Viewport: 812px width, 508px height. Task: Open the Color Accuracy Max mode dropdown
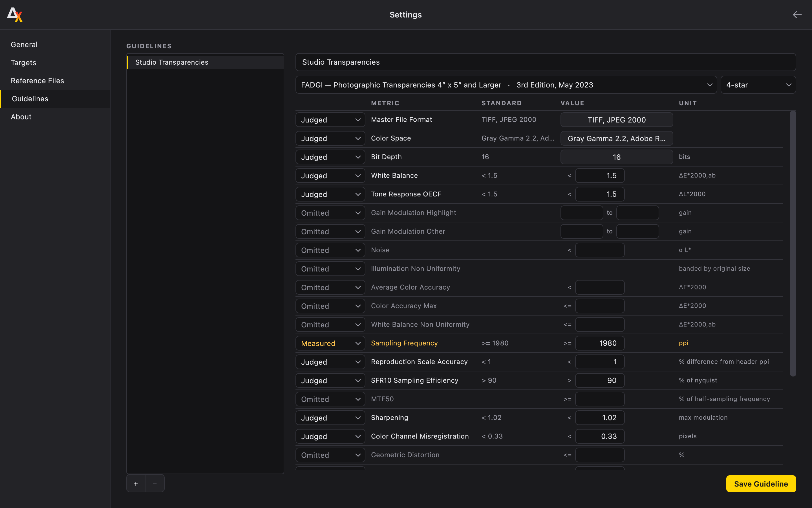330,306
